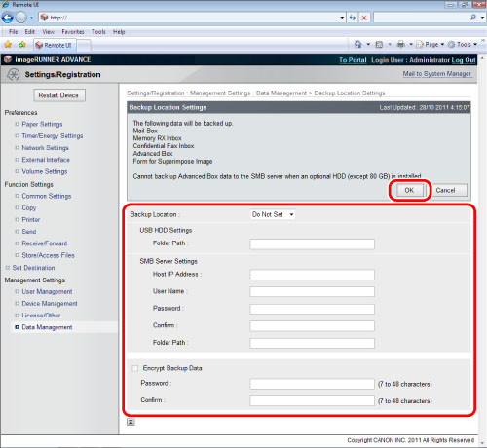Click the Refresh icon beside address bar
Viewport: 487px width, 448px height.
click(353, 18)
